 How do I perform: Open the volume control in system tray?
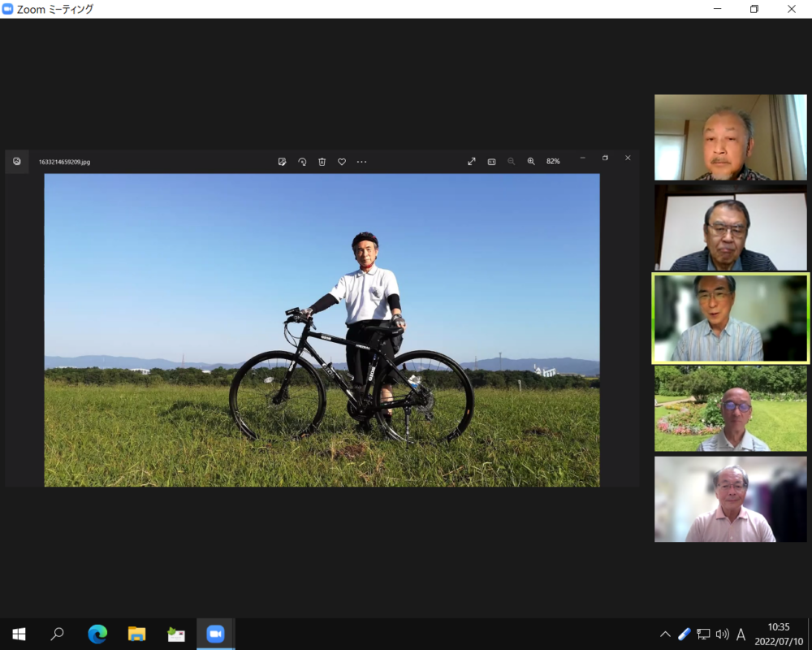pyautogui.click(x=722, y=634)
